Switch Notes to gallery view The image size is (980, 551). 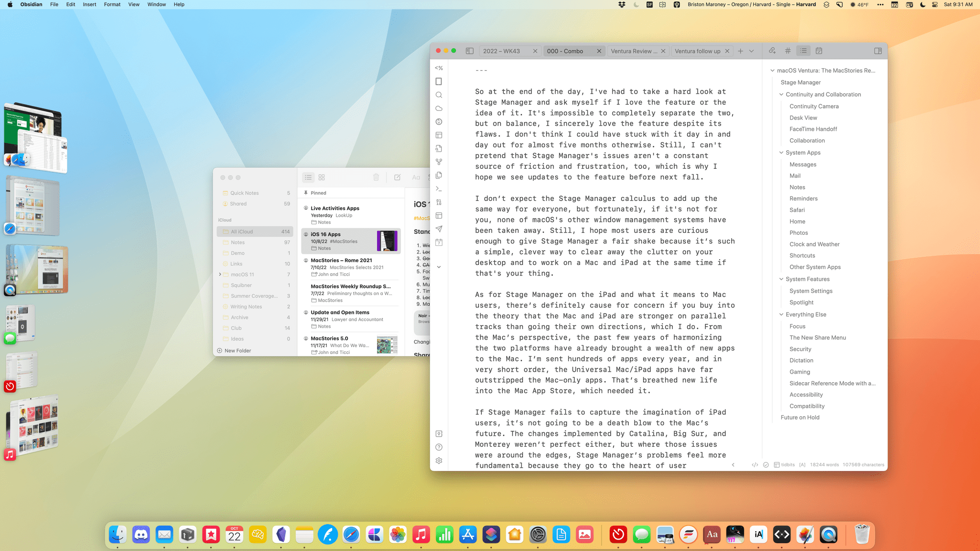pyautogui.click(x=322, y=177)
